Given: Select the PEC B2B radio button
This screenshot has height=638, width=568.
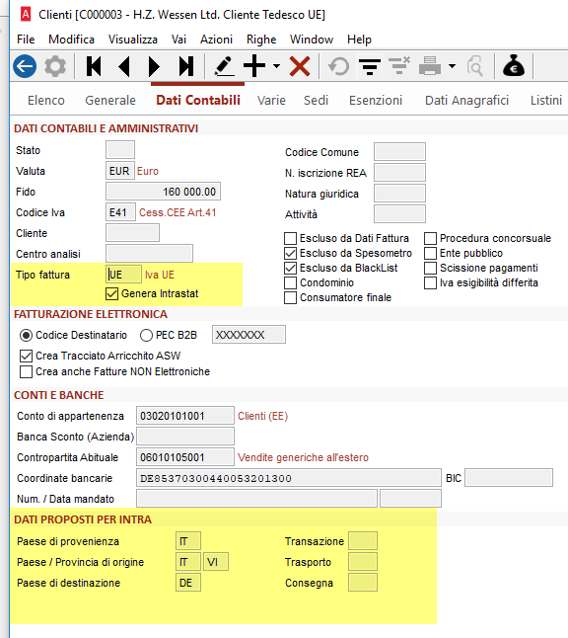Looking at the screenshot, I should [146, 335].
